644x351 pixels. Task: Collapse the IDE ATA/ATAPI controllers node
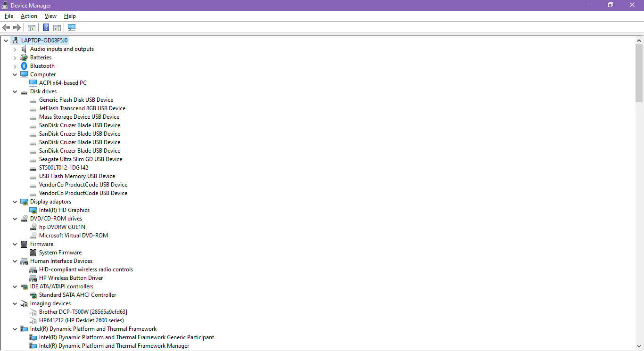pos(15,286)
